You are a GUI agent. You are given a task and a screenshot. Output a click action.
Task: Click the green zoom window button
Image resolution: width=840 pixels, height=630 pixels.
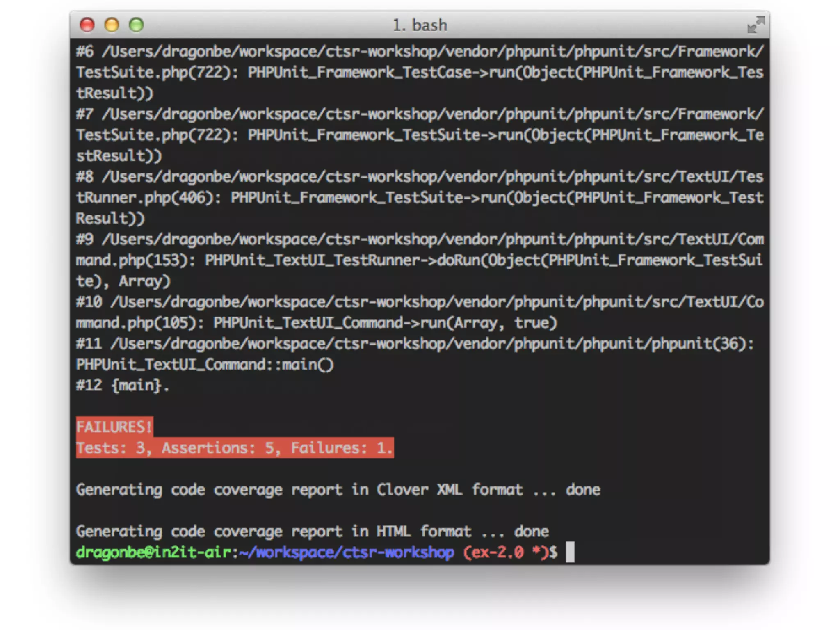136,25
